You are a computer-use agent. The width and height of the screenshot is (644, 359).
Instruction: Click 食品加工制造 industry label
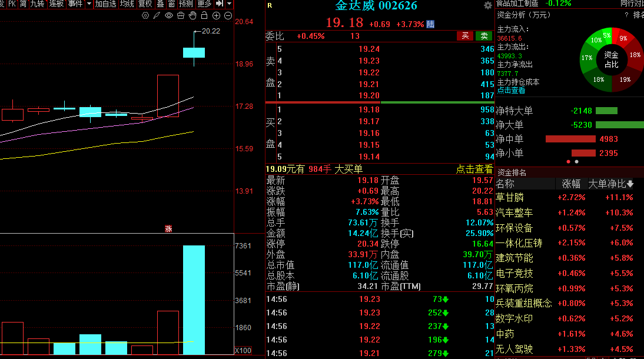point(517,4)
